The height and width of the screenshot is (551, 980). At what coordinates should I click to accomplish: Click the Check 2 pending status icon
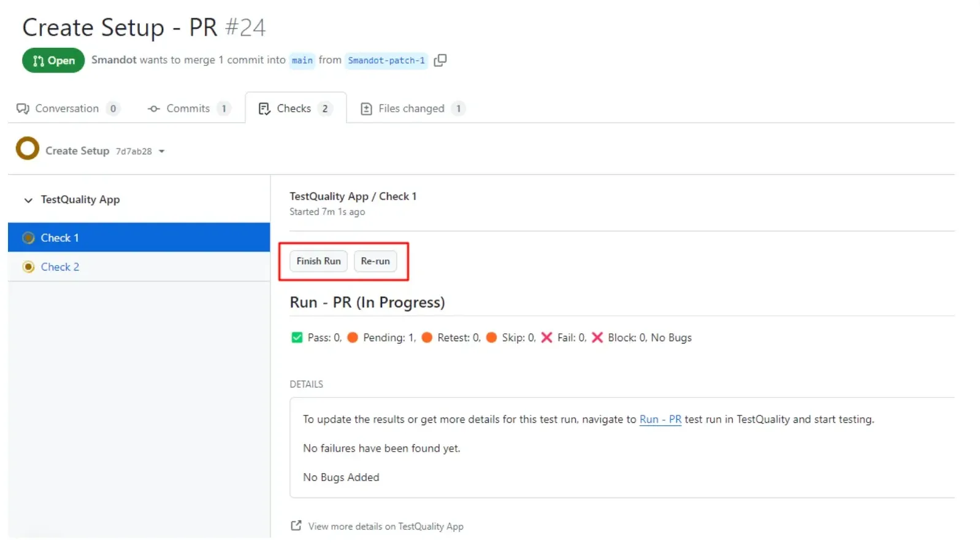click(x=28, y=267)
